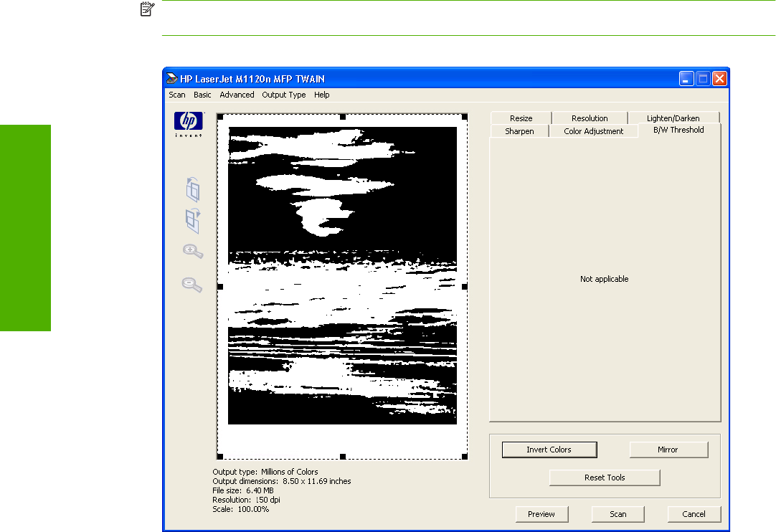
Task: Select the Lighten/Darken tab
Action: tap(673, 118)
